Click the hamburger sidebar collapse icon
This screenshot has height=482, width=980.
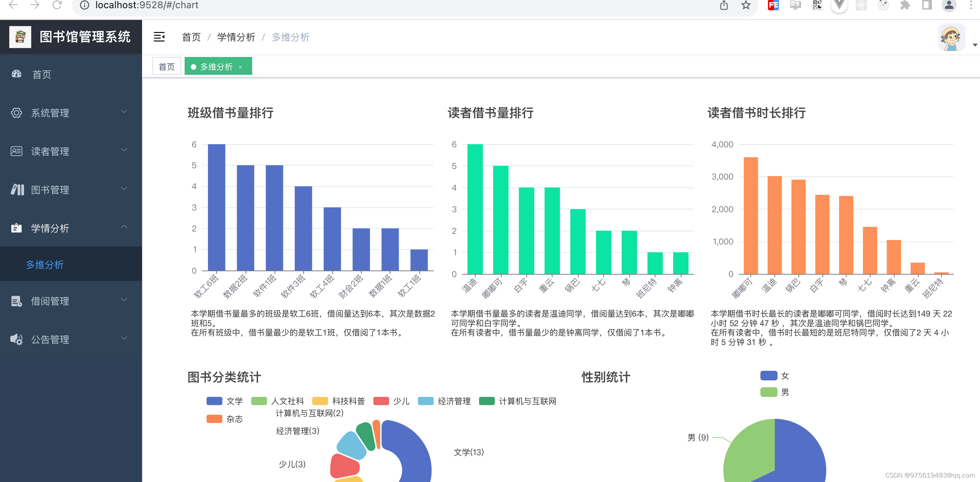point(159,37)
